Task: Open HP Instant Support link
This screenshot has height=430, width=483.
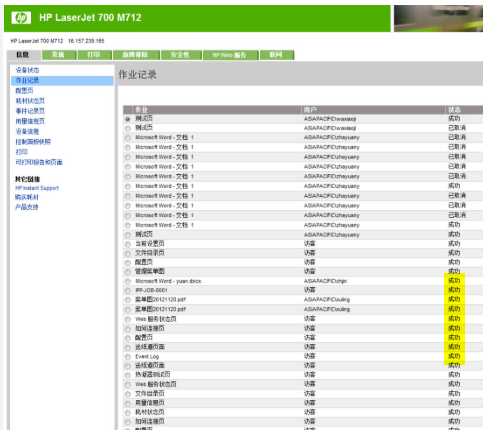Action: point(37,188)
